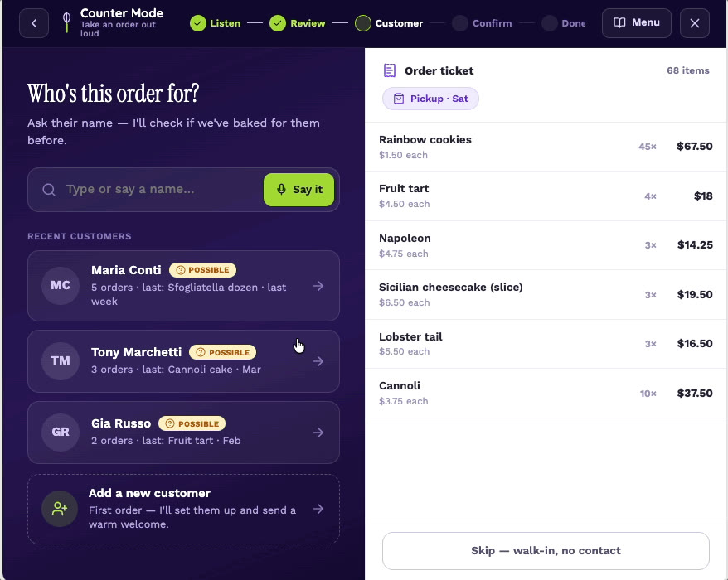728x580 pixels.
Task: Click the back chevron button
Action: (34, 23)
